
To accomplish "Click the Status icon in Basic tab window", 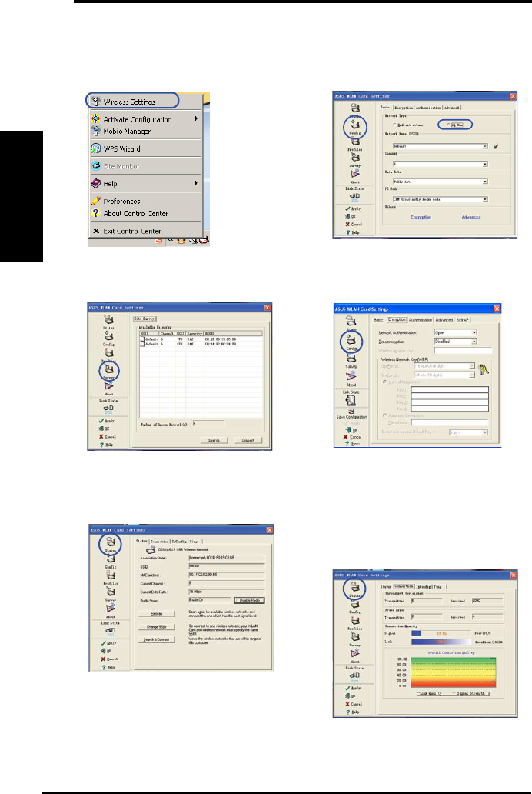I will pos(355,108).
